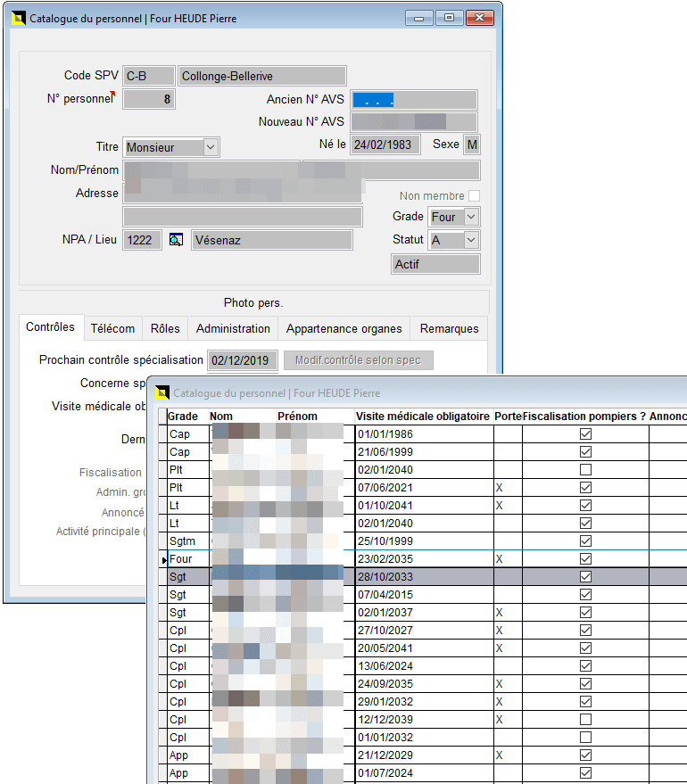Maximize the Catalogue du personnel window

tap(448, 18)
